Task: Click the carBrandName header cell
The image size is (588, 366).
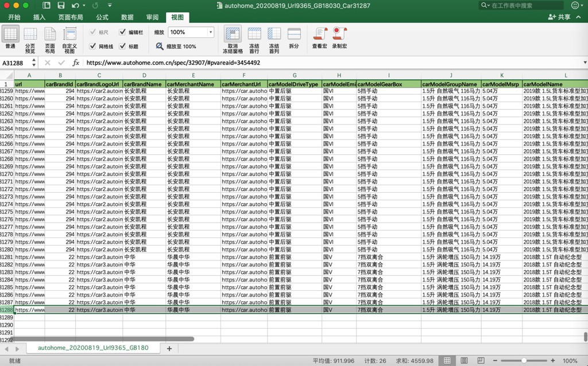Action: (144, 84)
